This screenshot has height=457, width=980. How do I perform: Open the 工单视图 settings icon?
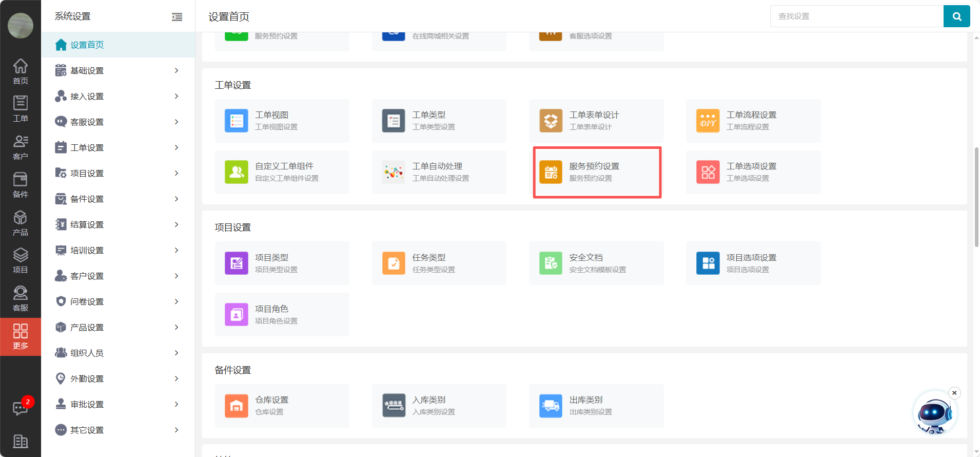pos(237,121)
